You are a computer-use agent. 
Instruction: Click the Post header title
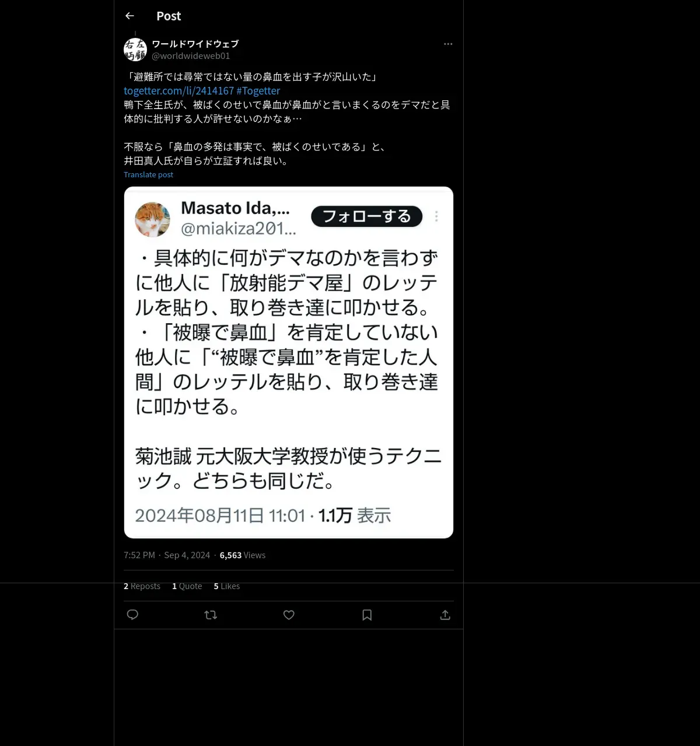click(x=169, y=16)
